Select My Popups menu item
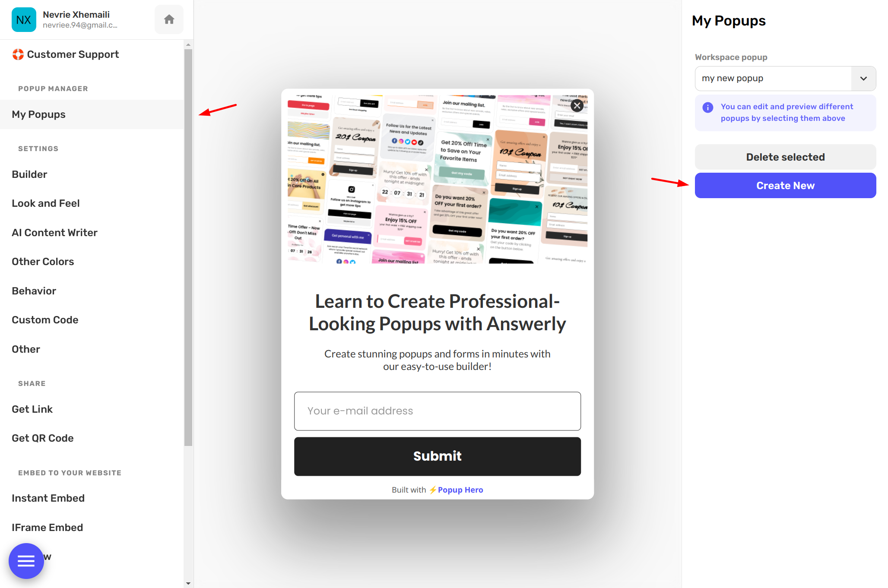The image size is (888, 588). coord(38,114)
